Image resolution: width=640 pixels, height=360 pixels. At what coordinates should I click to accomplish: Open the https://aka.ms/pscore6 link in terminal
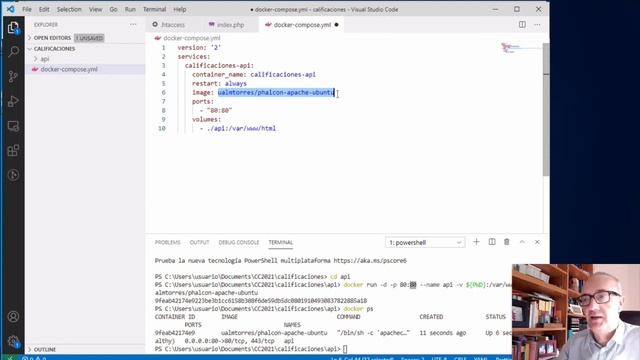(x=370, y=260)
